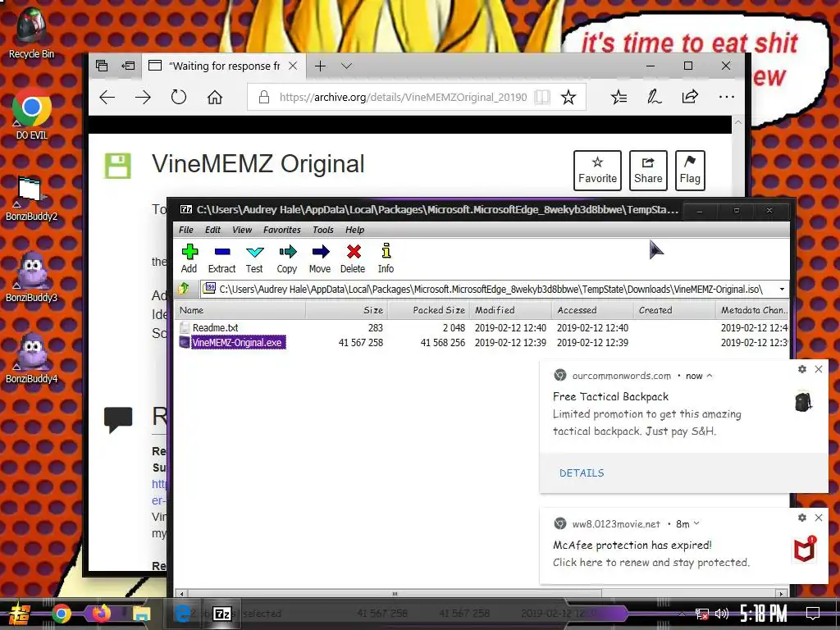Select the DO EVIL Chrome desktop shortcut

coord(32,115)
